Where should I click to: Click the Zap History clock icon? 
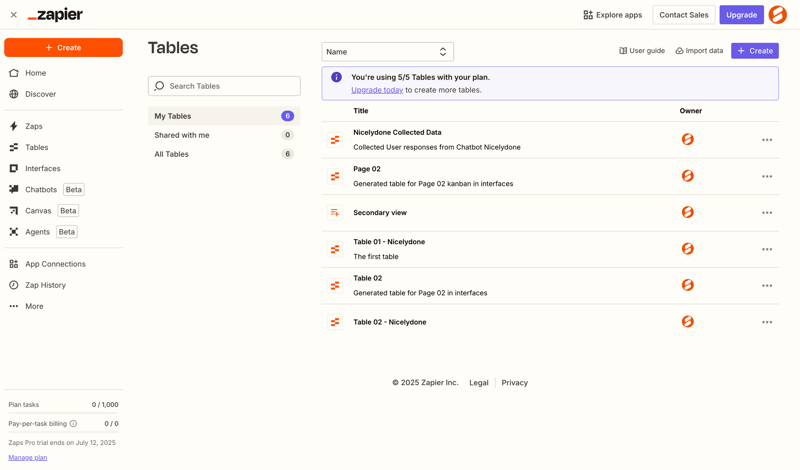point(14,285)
